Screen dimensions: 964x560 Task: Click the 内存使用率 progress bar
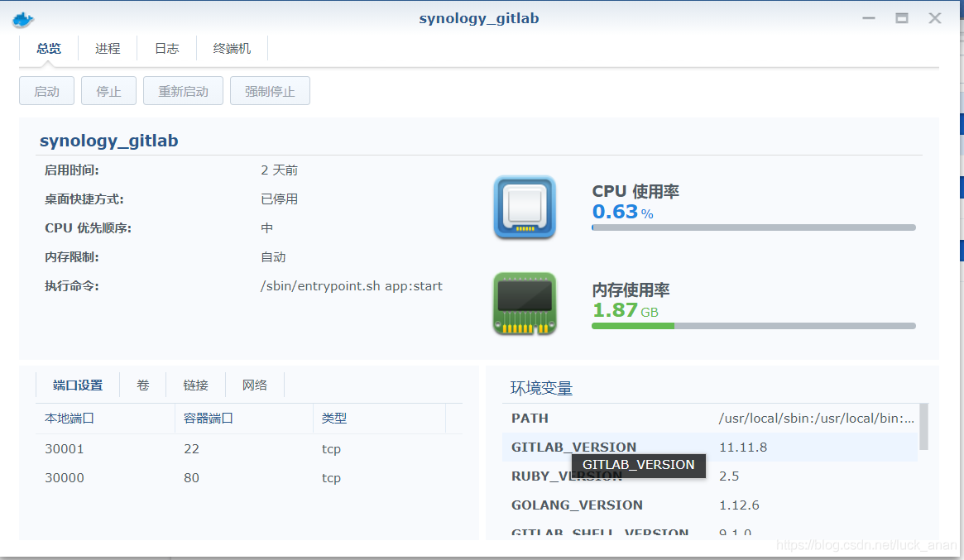754,326
